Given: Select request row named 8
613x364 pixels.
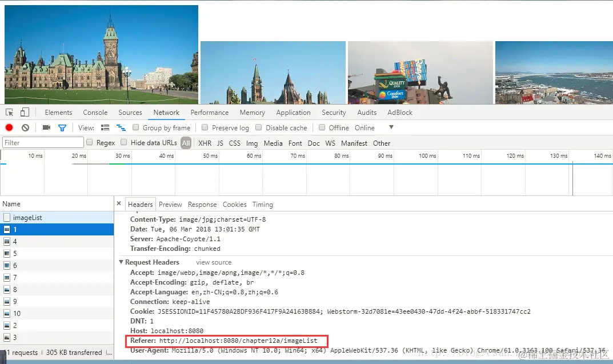Looking at the screenshot, I should coord(57,289).
